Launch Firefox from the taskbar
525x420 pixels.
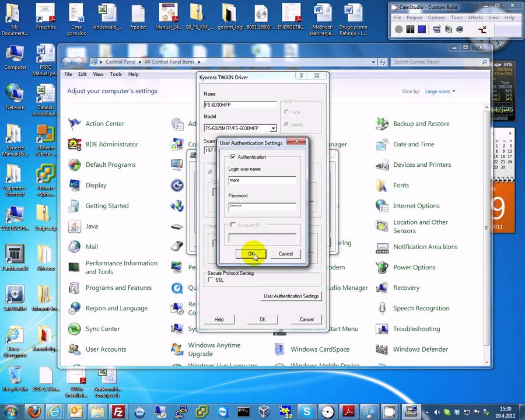(x=34, y=412)
